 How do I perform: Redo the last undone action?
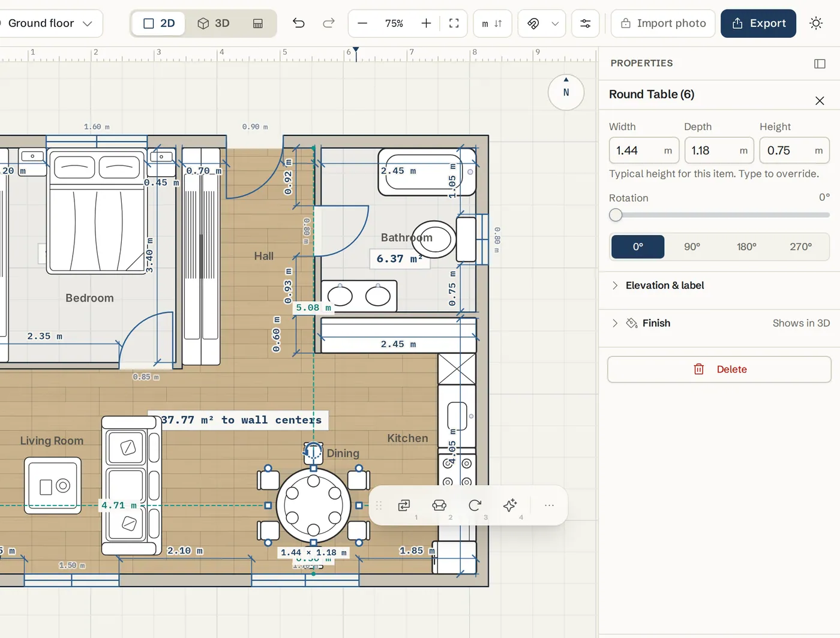[x=328, y=23]
